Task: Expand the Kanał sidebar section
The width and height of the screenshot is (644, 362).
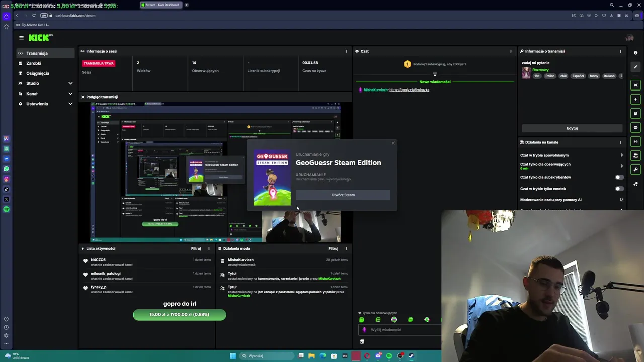Action: [x=46, y=94]
